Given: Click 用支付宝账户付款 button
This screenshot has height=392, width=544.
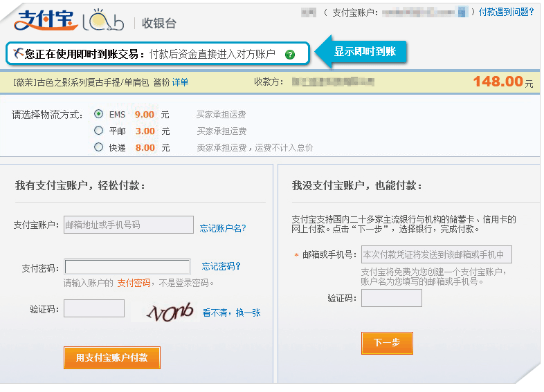Looking at the screenshot, I should pos(112,357).
